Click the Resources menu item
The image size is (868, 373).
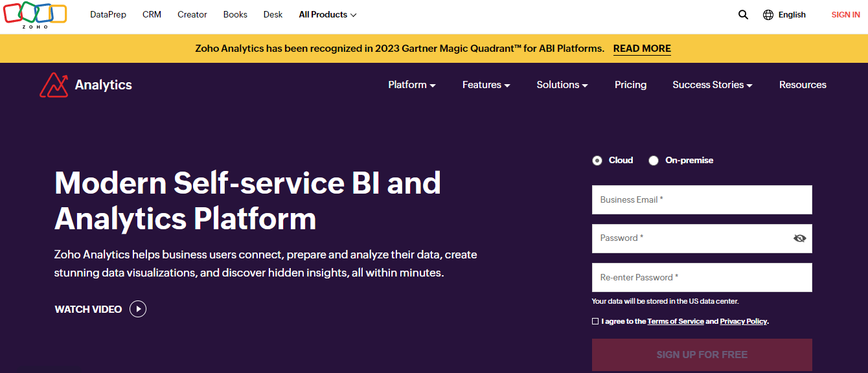coord(803,84)
